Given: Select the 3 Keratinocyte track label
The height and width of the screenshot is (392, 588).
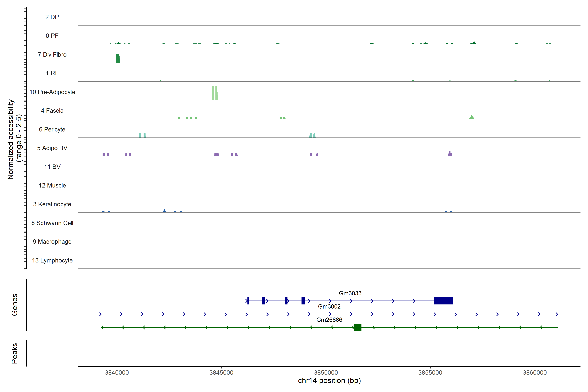Looking at the screenshot, I should pyautogui.click(x=52, y=204).
